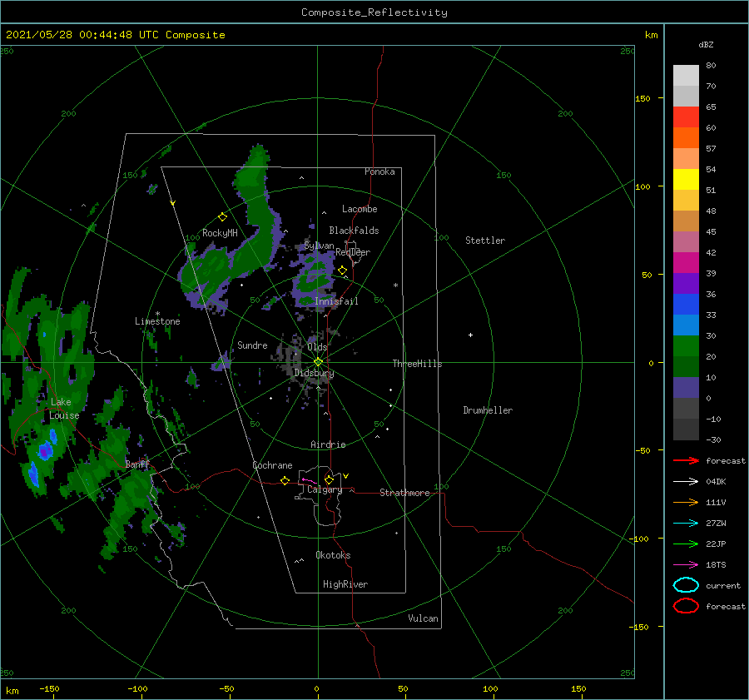Click the 2021/05/28 00:44:48 UTC Composite timestamp
749x700 pixels.
click(115, 35)
